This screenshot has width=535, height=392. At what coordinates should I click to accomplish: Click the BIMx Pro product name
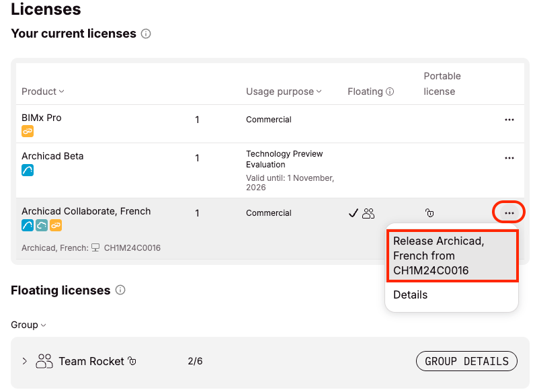(41, 118)
